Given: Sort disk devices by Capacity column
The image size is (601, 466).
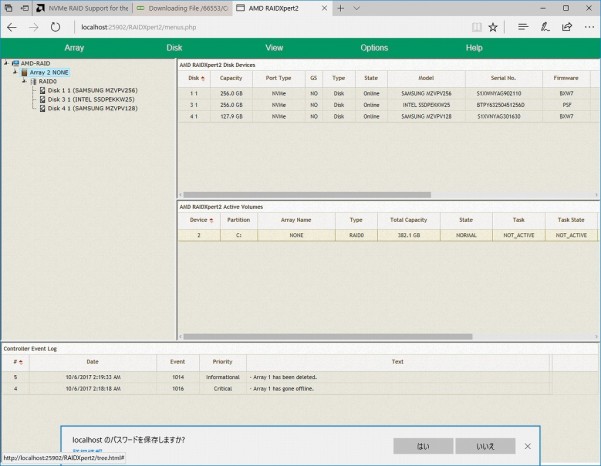Looking at the screenshot, I should [231, 78].
